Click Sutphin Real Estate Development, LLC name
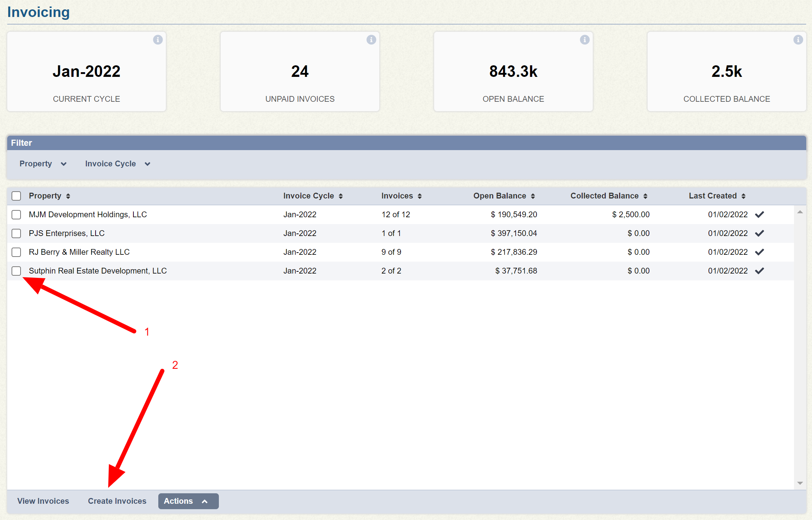This screenshot has width=812, height=520. (x=98, y=271)
